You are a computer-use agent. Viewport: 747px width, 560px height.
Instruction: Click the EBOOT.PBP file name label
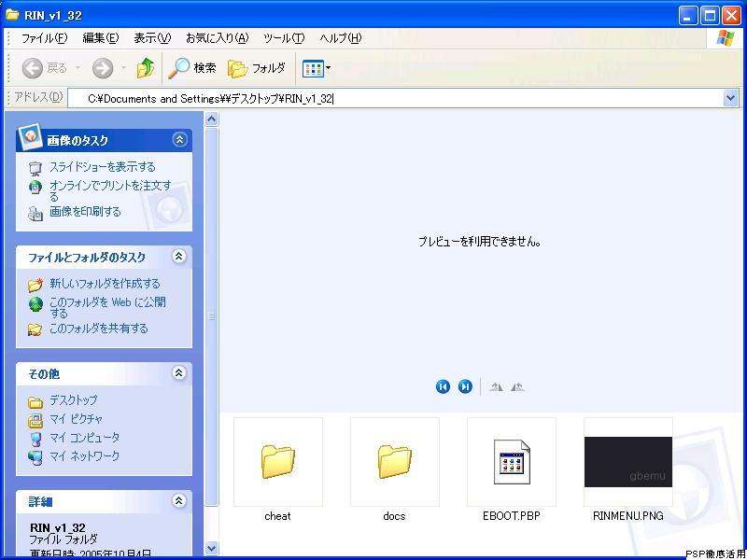point(512,516)
